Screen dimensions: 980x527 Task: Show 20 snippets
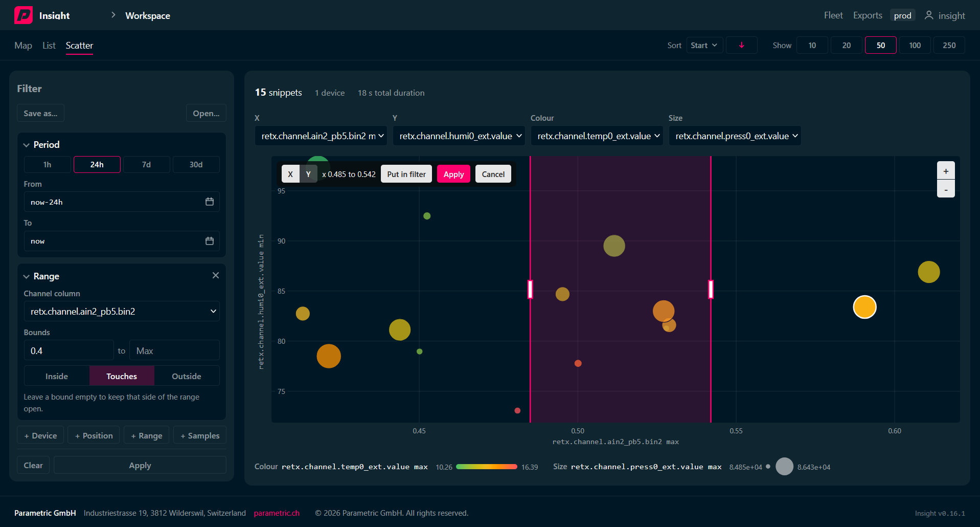847,46
